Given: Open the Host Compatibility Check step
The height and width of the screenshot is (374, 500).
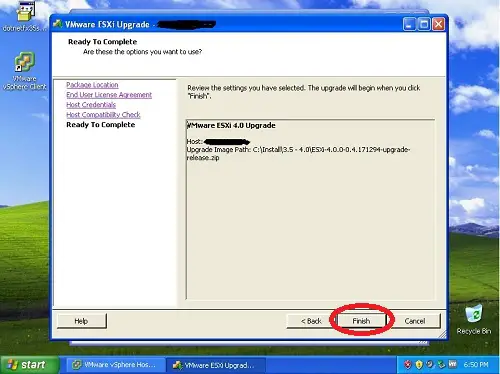Looking at the screenshot, I should point(103,115).
